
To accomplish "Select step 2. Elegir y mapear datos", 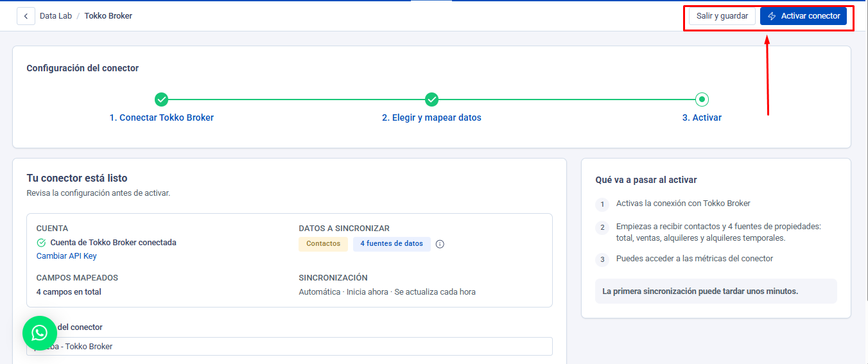I will click(431, 118).
